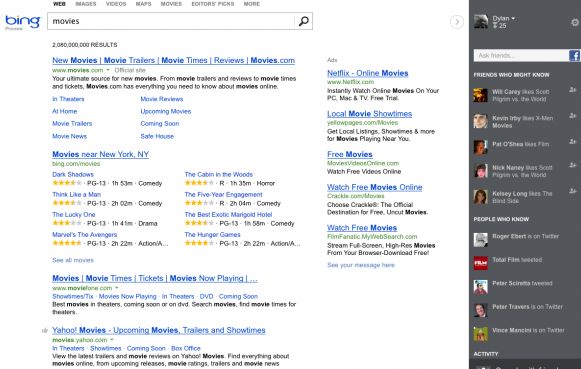This screenshot has width=581, height=369.
Task: Click See your message here
Action: (x=361, y=265)
